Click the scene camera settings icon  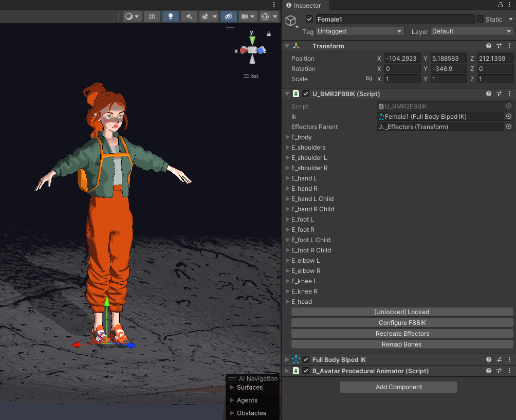[245, 16]
